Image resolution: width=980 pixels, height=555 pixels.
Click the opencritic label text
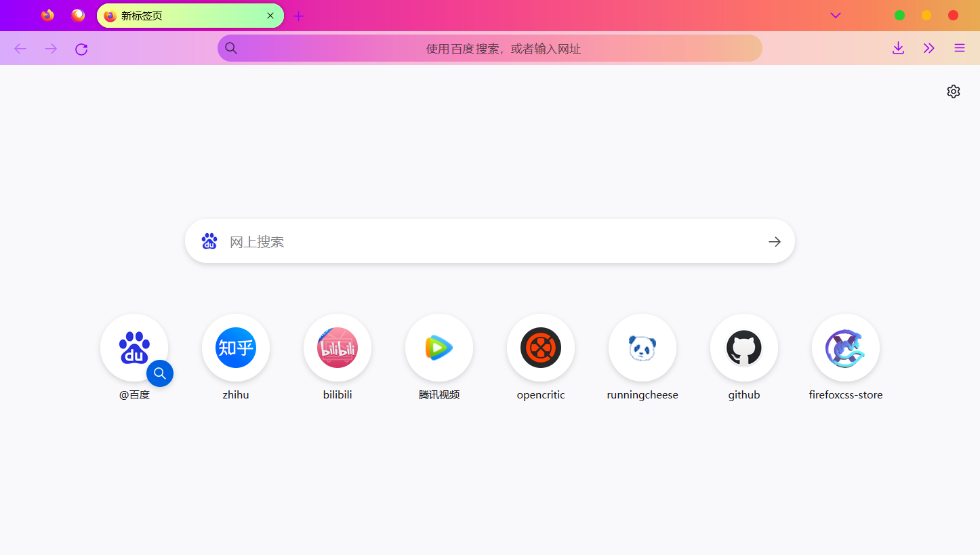(x=541, y=395)
